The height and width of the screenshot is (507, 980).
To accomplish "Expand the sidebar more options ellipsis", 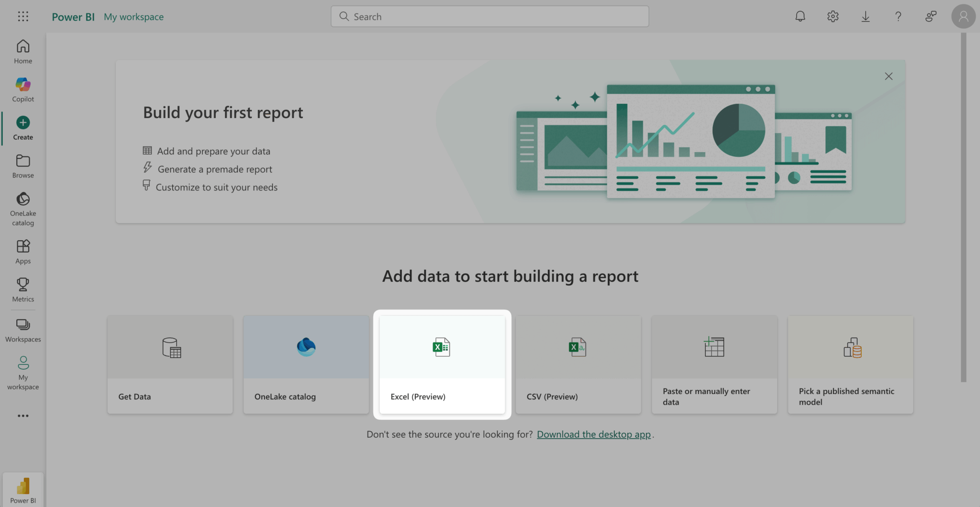I will 23,416.
